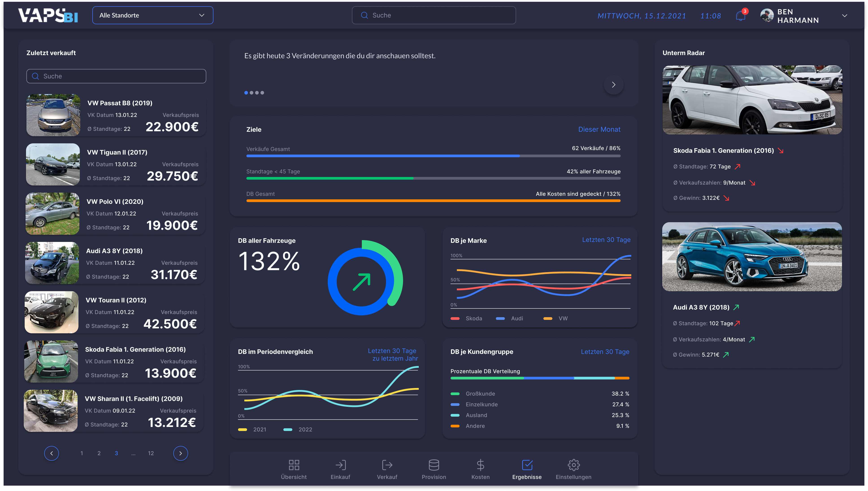Go to page 1 of sold cars
The width and height of the screenshot is (868, 491).
(x=81, y=453)
